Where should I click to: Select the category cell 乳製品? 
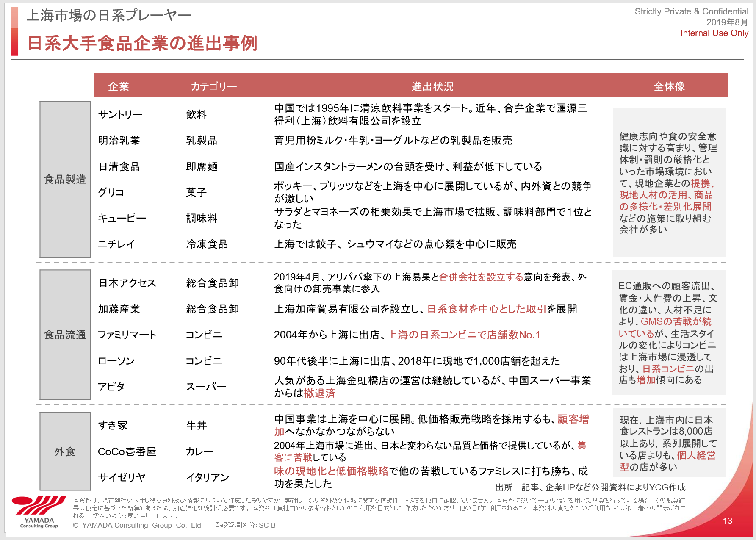202,140
